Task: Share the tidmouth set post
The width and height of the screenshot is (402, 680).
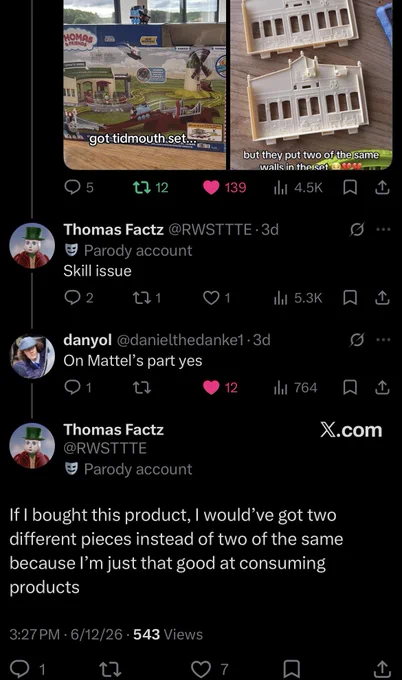Action: [x=382, y=187]
